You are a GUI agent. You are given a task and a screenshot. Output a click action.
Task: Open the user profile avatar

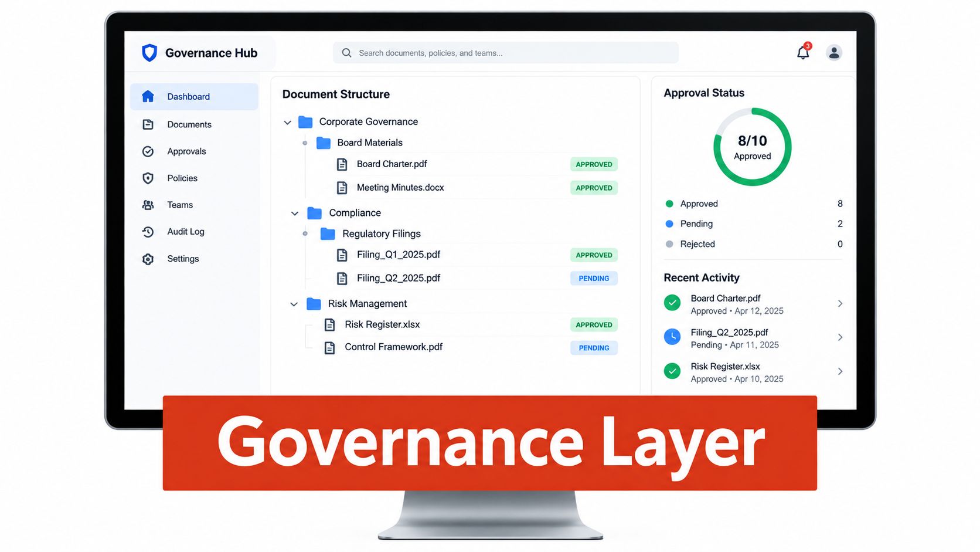pos(834,53)
